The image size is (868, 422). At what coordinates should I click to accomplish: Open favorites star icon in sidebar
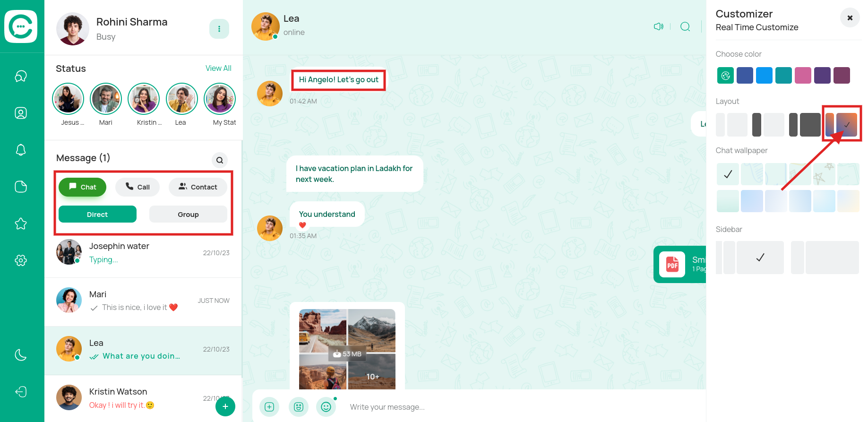(x=21, y=224)
